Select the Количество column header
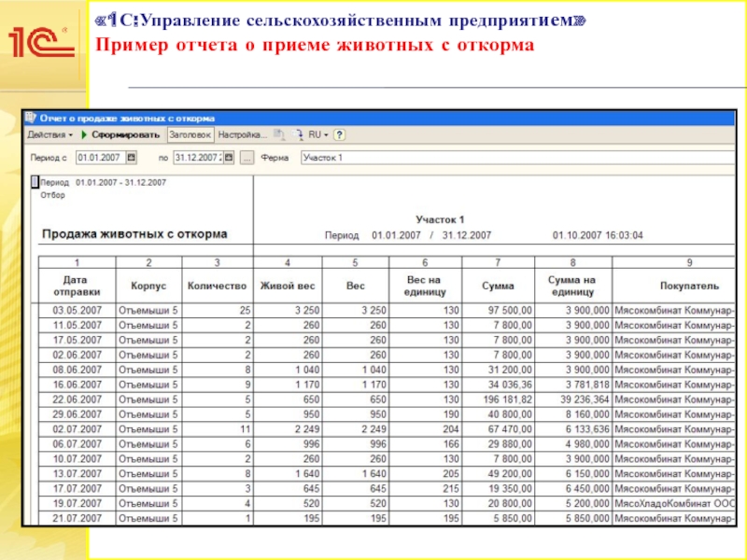Screen dimensions: 747x560 [x=218, y=286]
